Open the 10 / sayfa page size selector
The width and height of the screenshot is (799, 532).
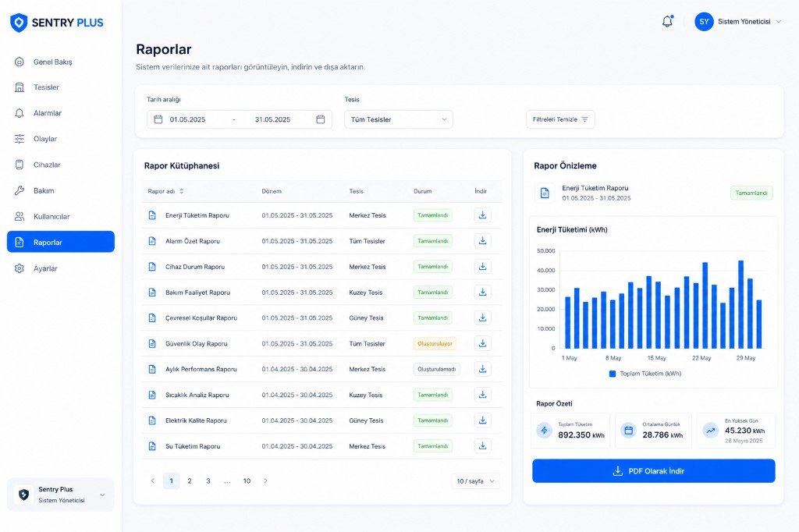tap(475, 481)
